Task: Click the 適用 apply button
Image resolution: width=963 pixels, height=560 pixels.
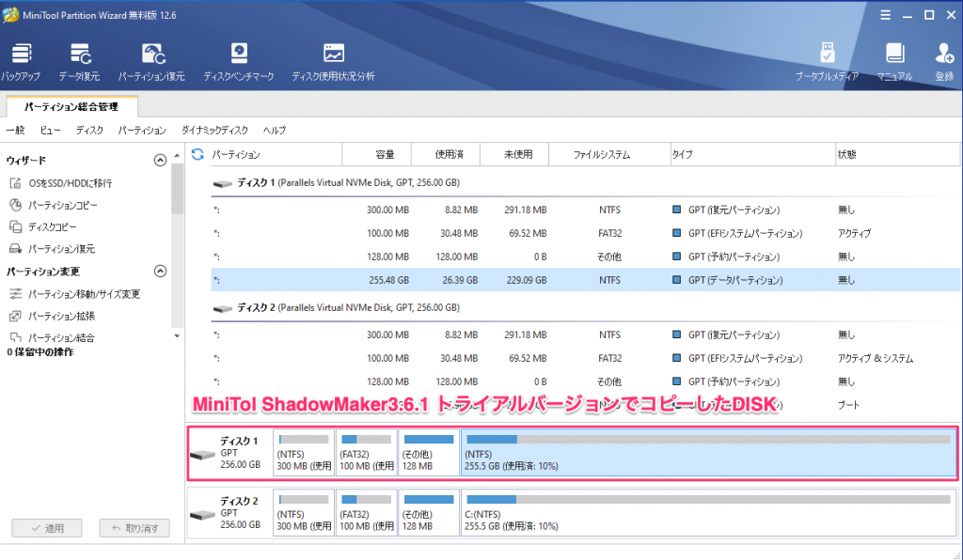Action: 47,528
